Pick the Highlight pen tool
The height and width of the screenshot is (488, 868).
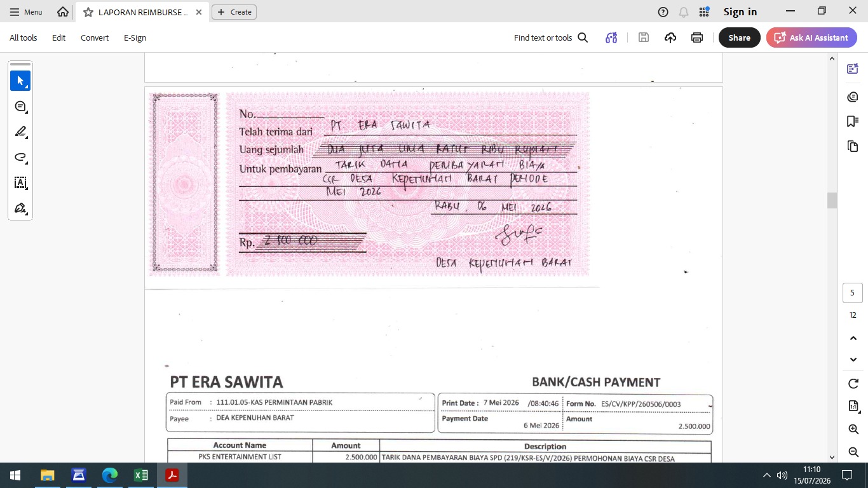coord(20,132)
